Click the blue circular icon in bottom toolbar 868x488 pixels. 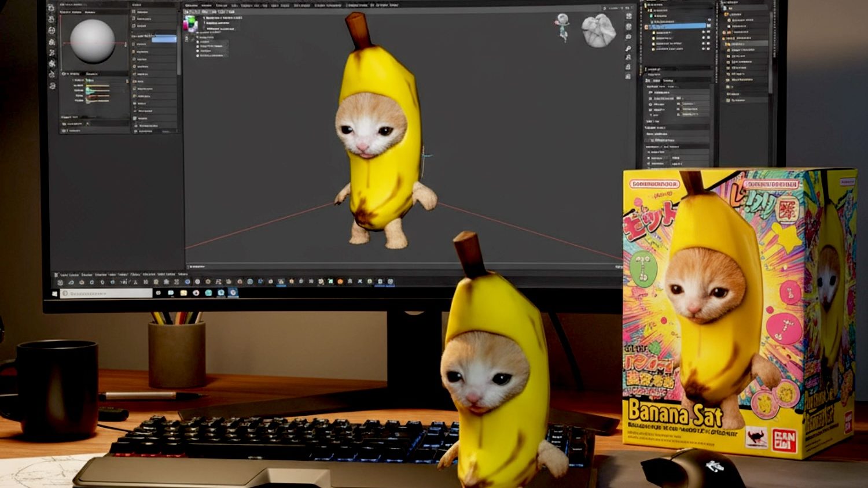pos(187,282)
